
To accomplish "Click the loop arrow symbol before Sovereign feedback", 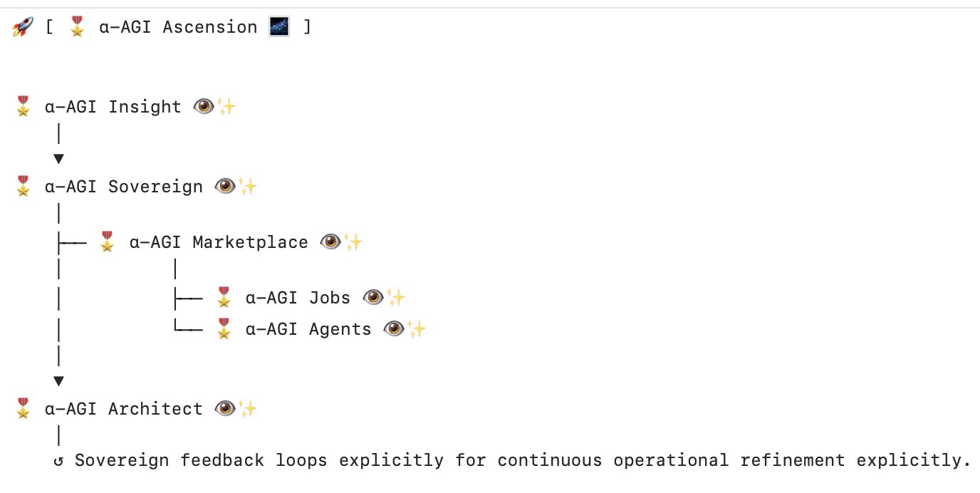I will (x=60, y=461).
